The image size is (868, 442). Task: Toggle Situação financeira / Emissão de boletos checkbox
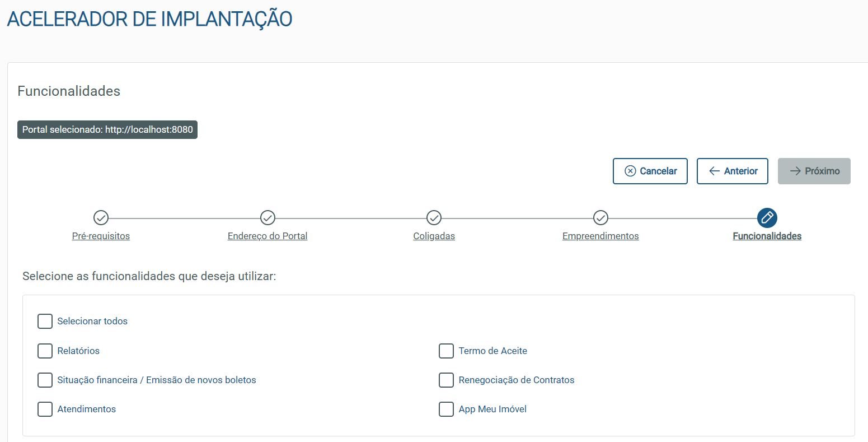pos(45,380)
